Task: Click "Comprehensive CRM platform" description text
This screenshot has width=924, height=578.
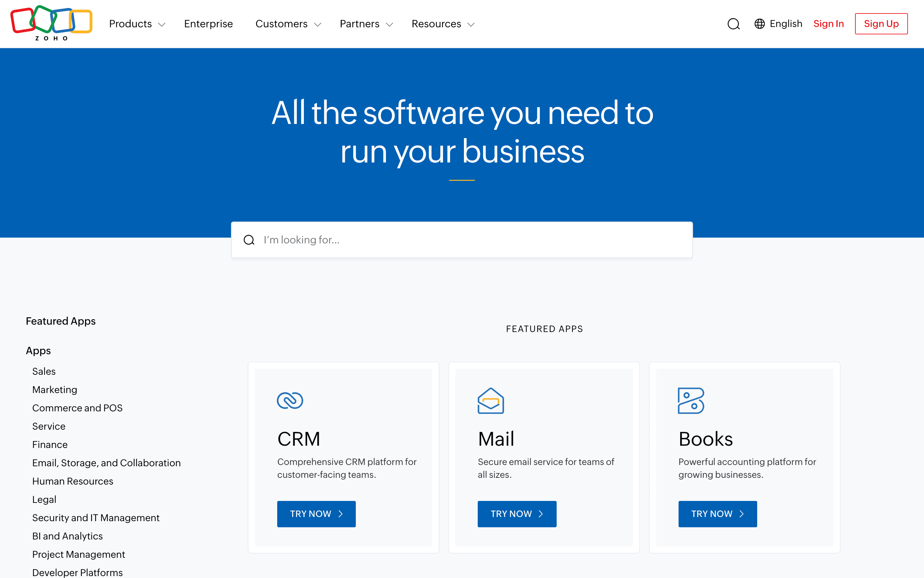Action: pyautogui.click(x=347, y=468)
